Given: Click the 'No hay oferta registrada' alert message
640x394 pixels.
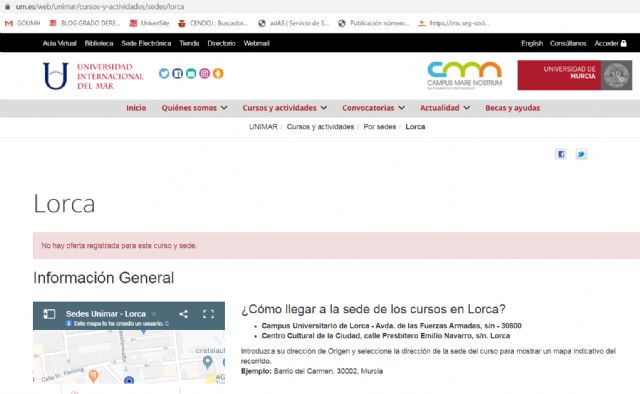Looking at the screenshot, I should click(119, 245).
